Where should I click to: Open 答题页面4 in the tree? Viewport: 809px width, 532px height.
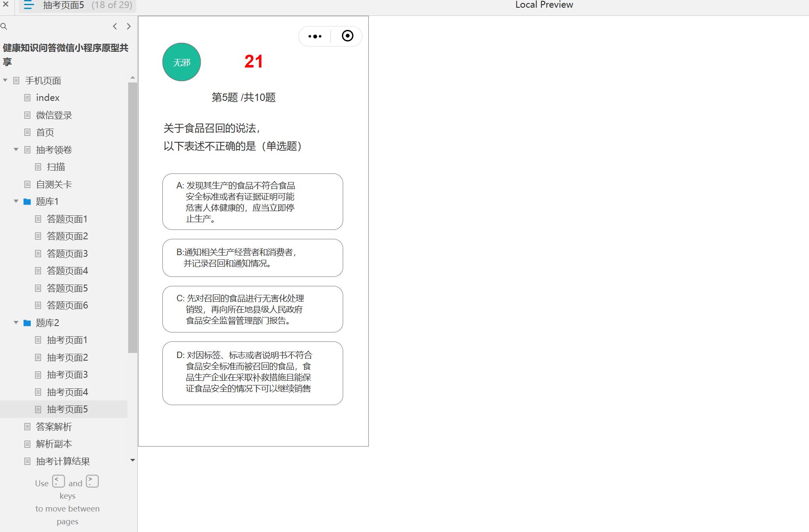(x=67, y=271)
